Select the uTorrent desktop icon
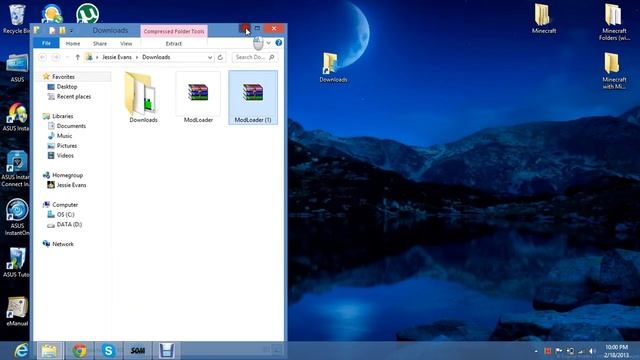 pos(87,14)
